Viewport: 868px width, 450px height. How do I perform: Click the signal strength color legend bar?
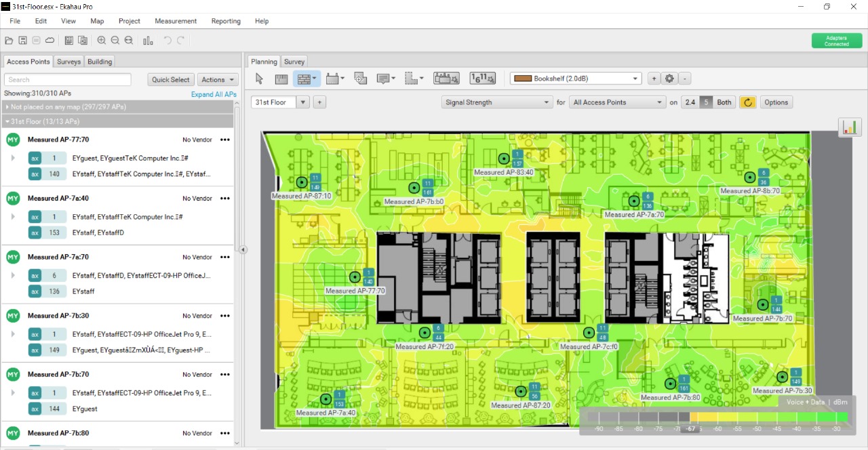(718, 417)
